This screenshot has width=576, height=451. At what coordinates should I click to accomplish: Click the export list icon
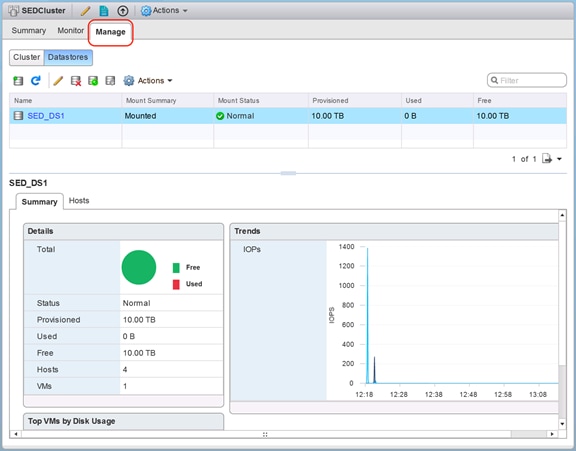pos(547,159)
